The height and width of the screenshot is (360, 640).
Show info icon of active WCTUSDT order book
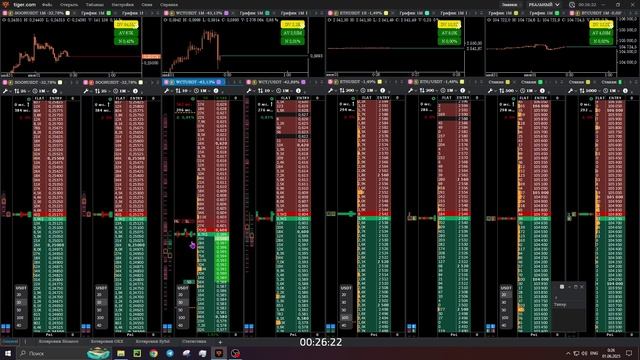(216, 91)
